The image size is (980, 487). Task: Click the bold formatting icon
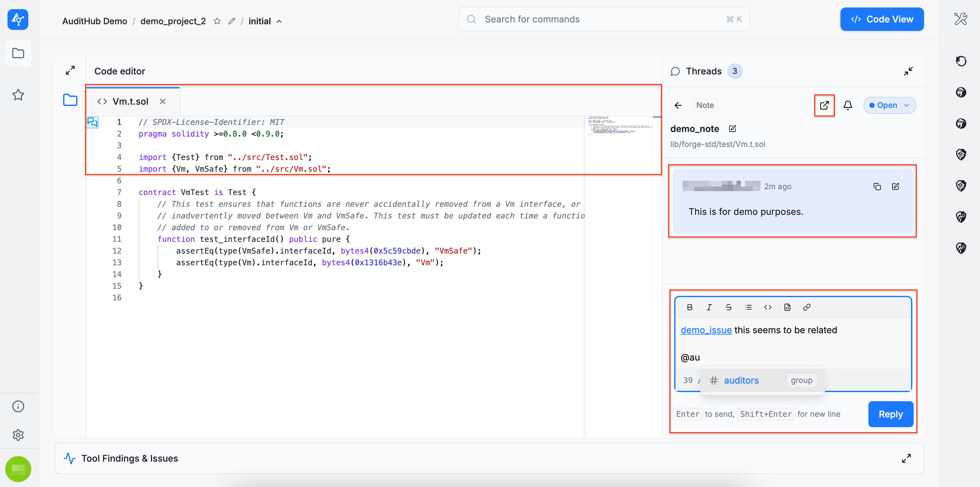[x=689, y=307]
